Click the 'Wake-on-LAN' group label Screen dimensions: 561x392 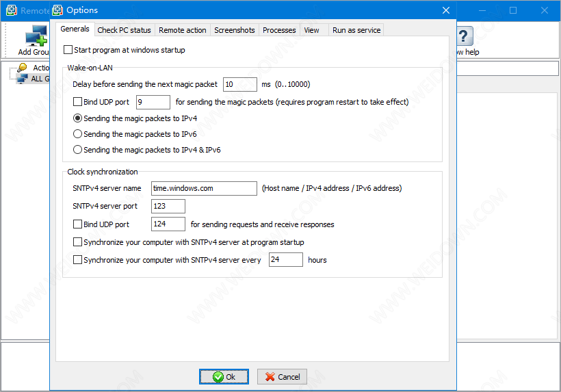click(x=90, y=68)
